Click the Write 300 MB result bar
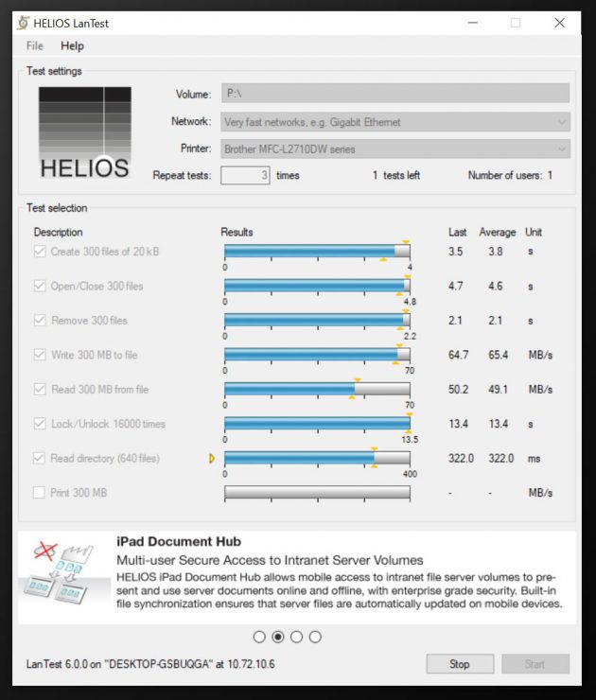Viewport: 596px width, 700px height. click(318, 355)
